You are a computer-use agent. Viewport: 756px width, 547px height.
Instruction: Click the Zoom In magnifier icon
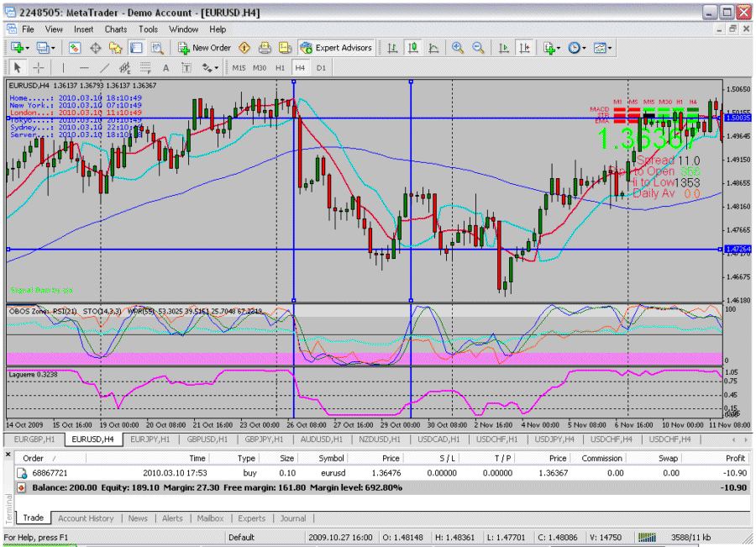click(458, 48)
